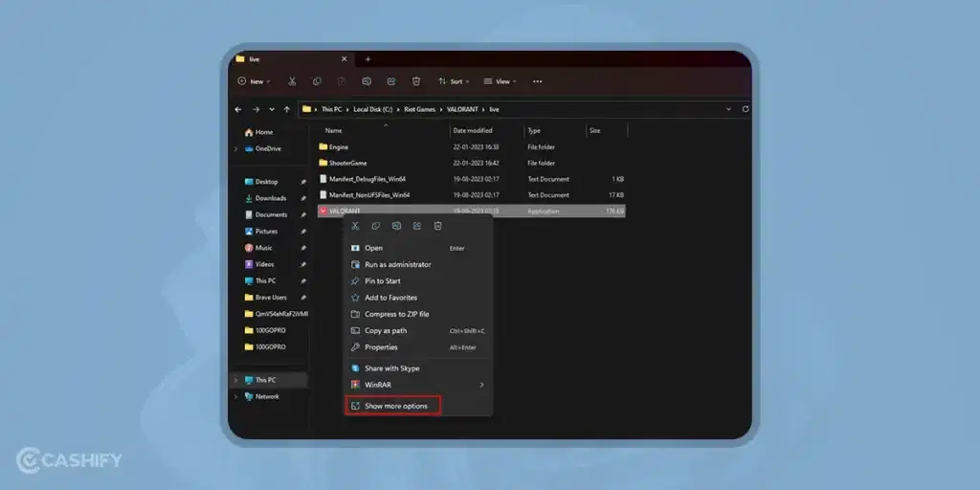Click the Rename icon in the top toolbar
Screen dimensions: 980x490
(x=367, y=81)
